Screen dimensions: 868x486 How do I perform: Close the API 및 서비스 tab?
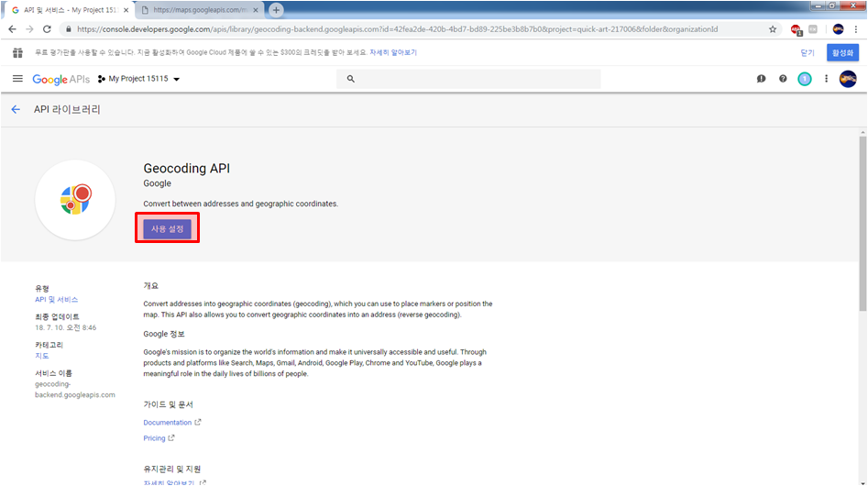coord(126,10)
